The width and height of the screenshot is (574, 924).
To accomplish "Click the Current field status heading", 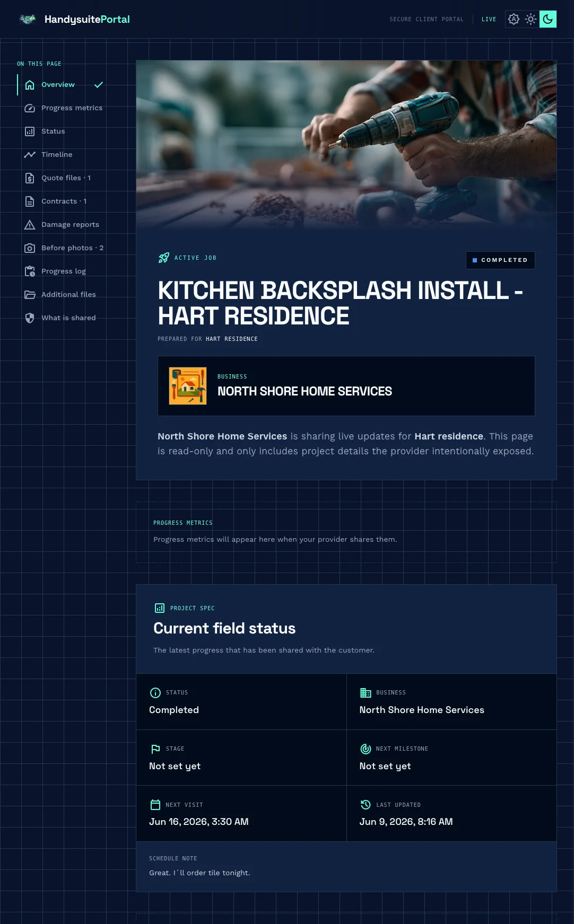I will (224, 628).
